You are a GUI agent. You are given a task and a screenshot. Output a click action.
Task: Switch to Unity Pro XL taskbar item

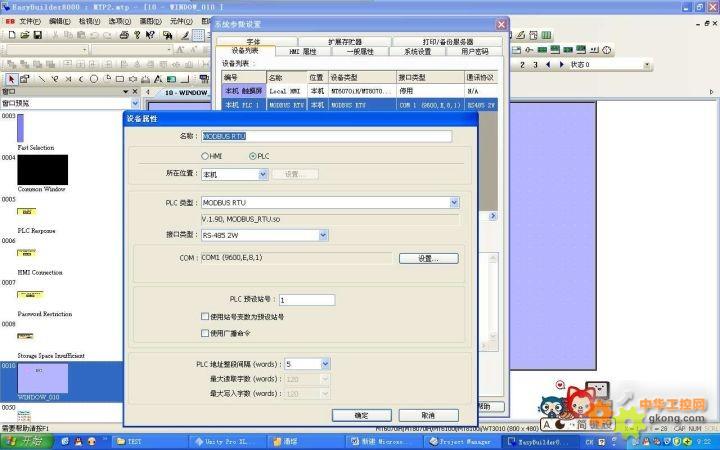pyautogui.click(x=226, y=441)
